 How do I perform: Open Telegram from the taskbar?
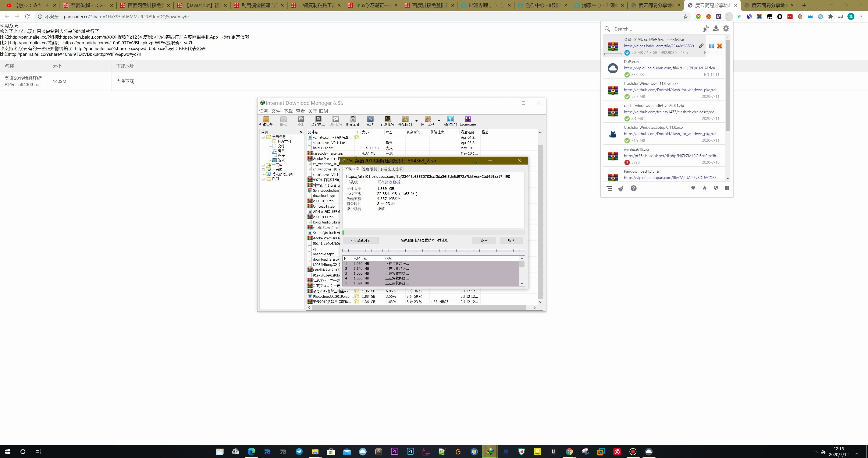pyautogui.click(x=299, y=451)
